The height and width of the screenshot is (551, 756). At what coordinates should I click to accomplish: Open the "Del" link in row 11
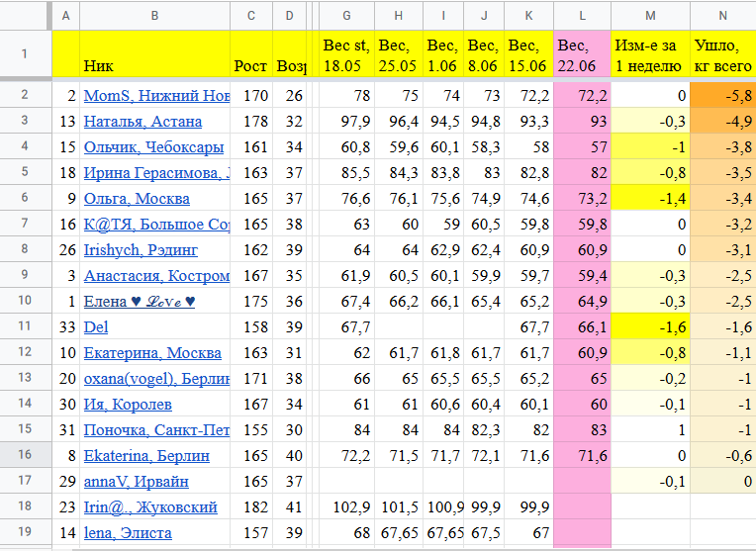96,327
